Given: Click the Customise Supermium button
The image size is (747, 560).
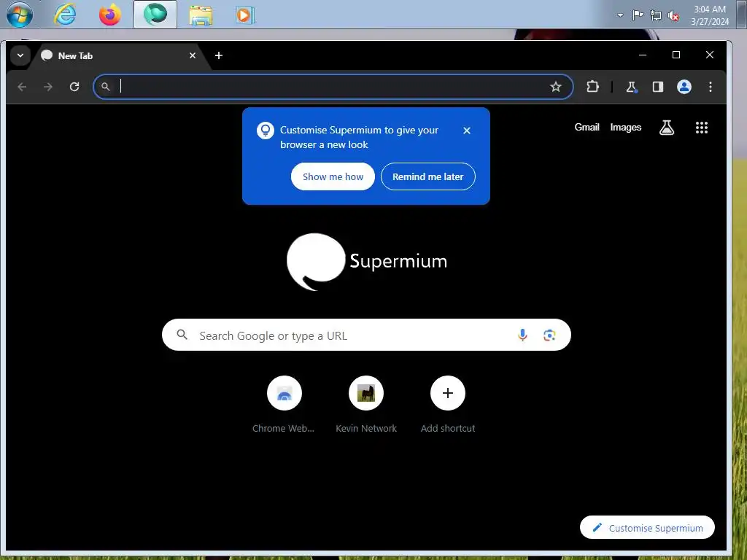Looking at the screenshot, I should coord(648,528).
